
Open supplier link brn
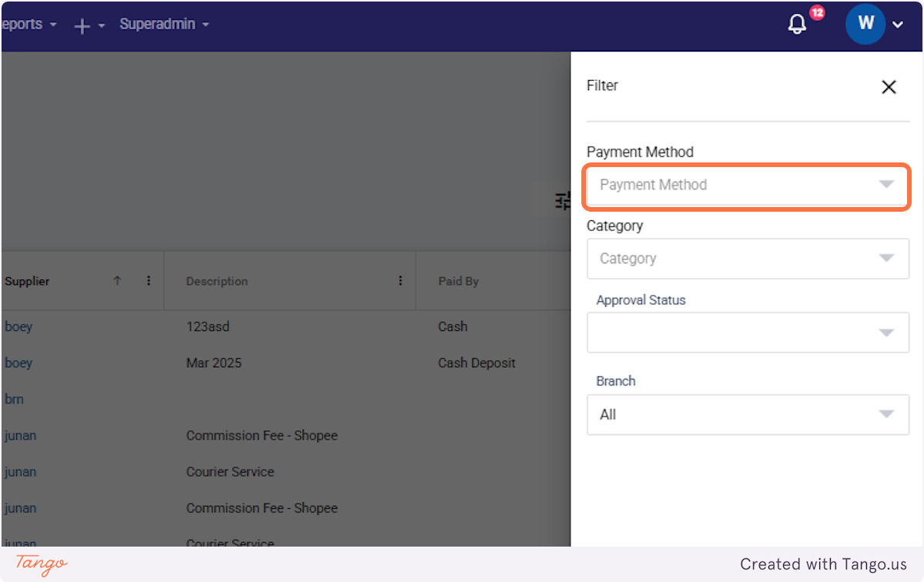pos(14,399)
